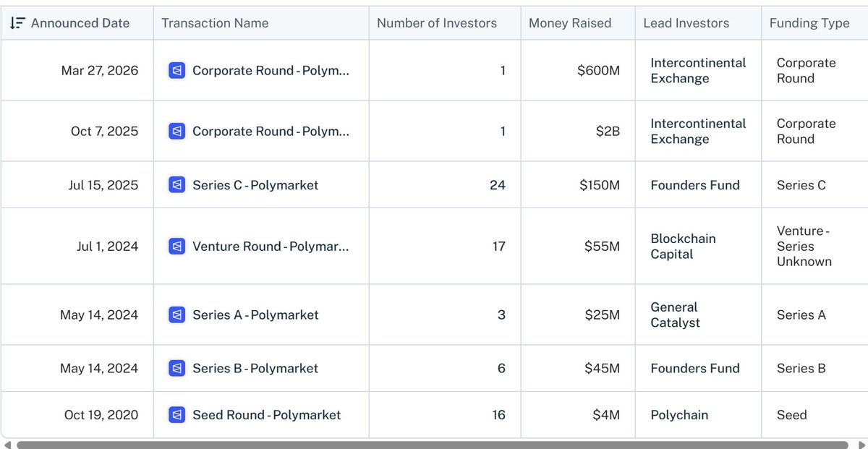This screenshot has width=868, height=449.
Task: Click Polymarket icon beside Venture Round transaction
Action: pyautogui.click(x=176, y=247)
